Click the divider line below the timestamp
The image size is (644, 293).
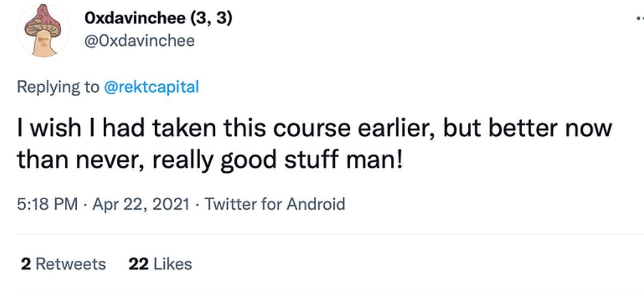point(322,234)
